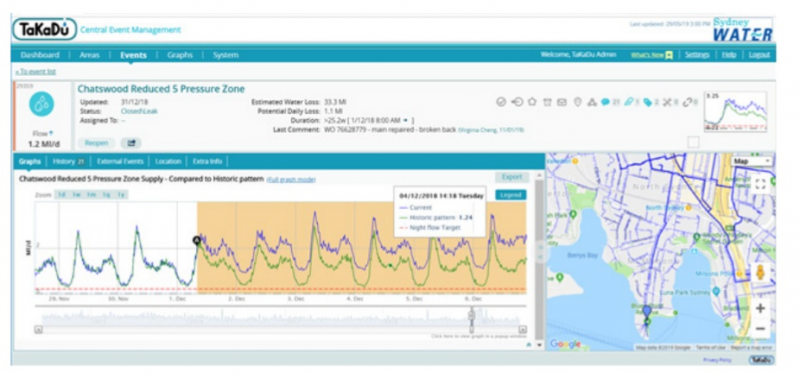Click the checkmark circle icon in event toolbar
800x373 pixels.
tap(501, 102)
